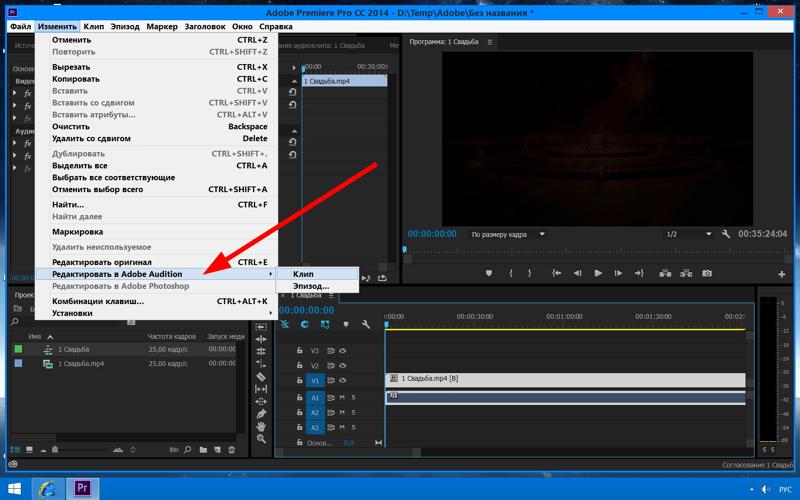Toggle snap in timeline

point(305,324)
